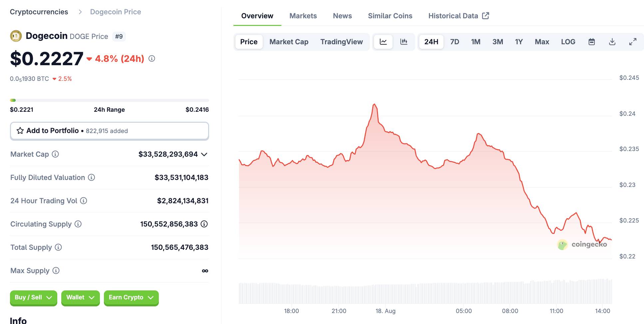Expand chart to fullscreen icon
This screenshot has width=644, height=324.
[x=633, y=42]
